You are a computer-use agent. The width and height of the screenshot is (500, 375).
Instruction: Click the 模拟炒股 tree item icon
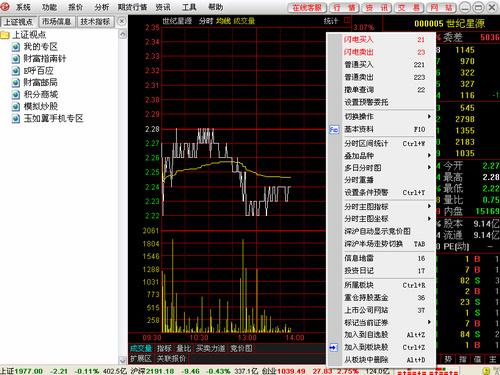[16, 107]
